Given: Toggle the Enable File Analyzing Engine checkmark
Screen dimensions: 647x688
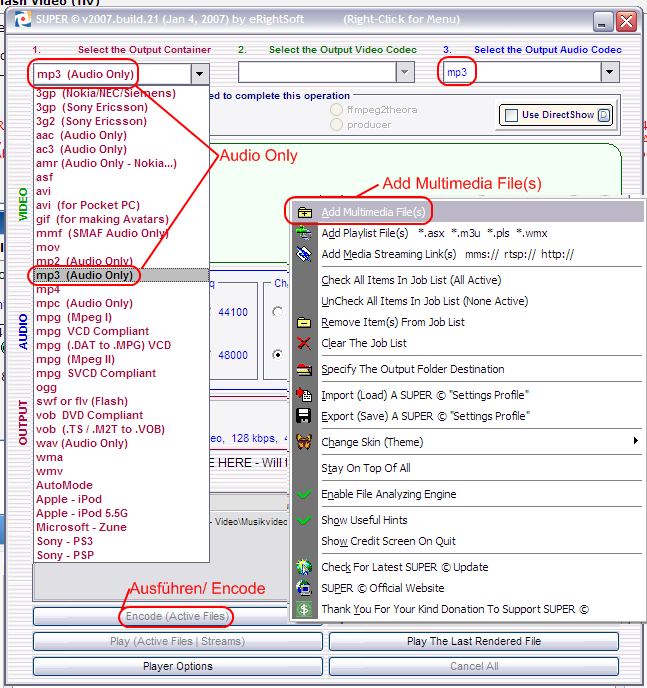Looking at the screenshot, I should pyautogui.click(x=304, y=494).
